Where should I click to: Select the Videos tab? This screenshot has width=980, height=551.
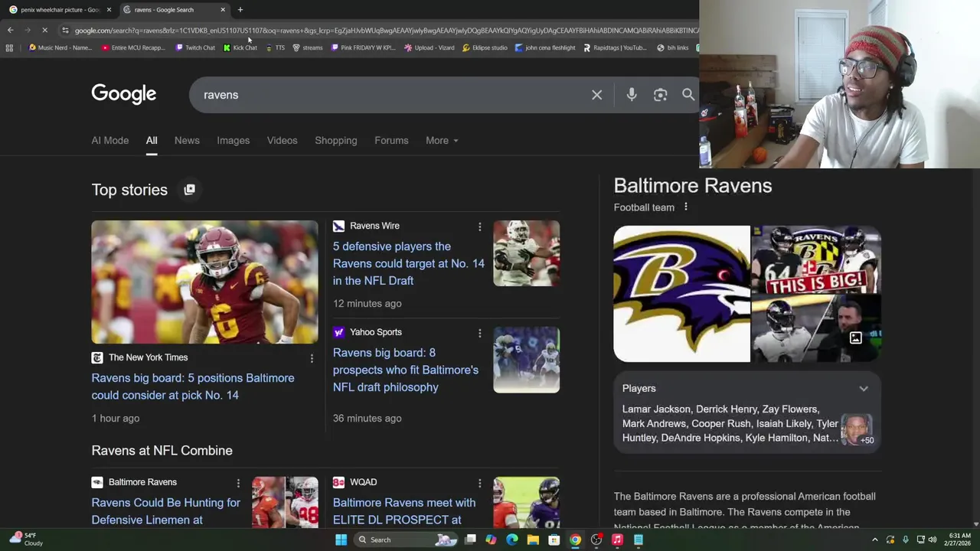click(282, 140)
